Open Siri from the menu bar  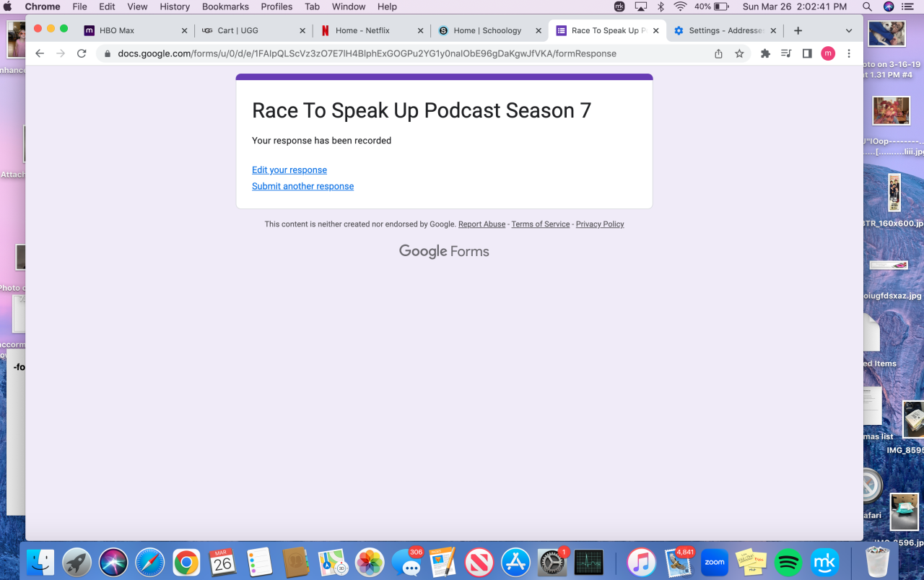[889, 6]
